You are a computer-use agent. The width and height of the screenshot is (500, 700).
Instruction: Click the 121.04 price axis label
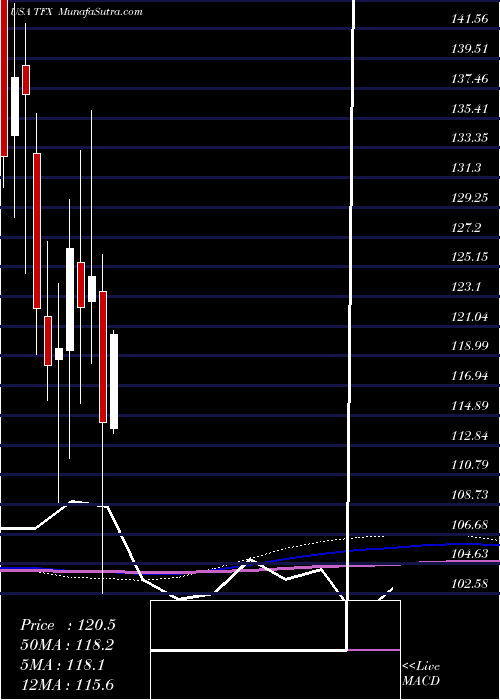[470, 317]
